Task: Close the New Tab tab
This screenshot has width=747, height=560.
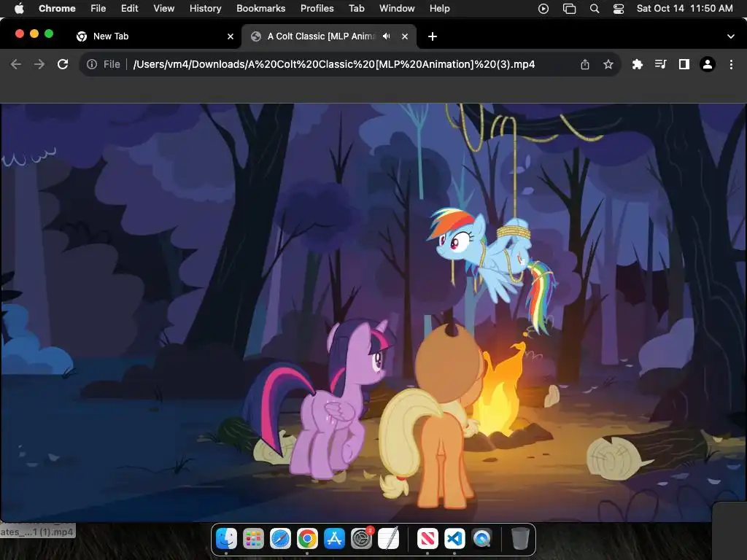Action: coord(231,36)
